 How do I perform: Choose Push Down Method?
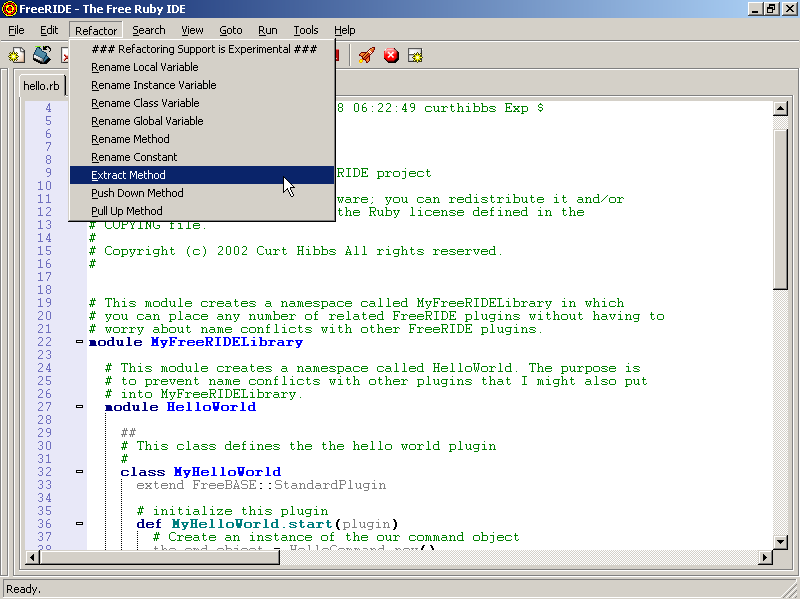click(x=202, y=193)
